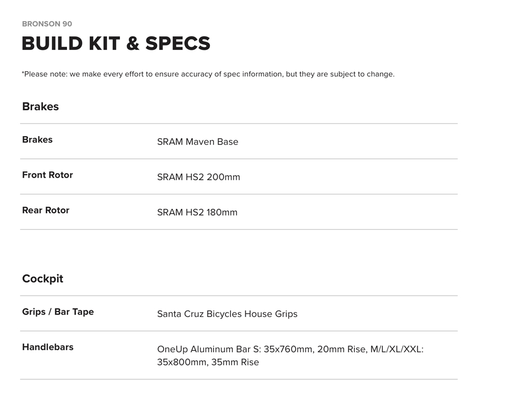
Task: Select the SRAM Maven Base value
Action: pyautogui.click(x=197, y=142)
